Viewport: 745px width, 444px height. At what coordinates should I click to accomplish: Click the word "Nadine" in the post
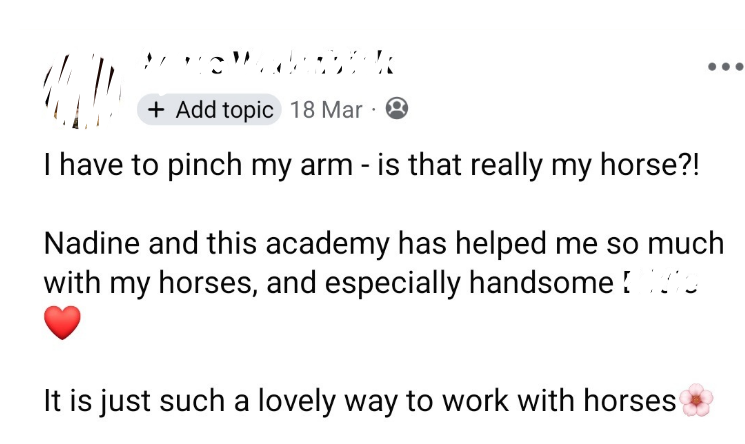click(82, 243)
